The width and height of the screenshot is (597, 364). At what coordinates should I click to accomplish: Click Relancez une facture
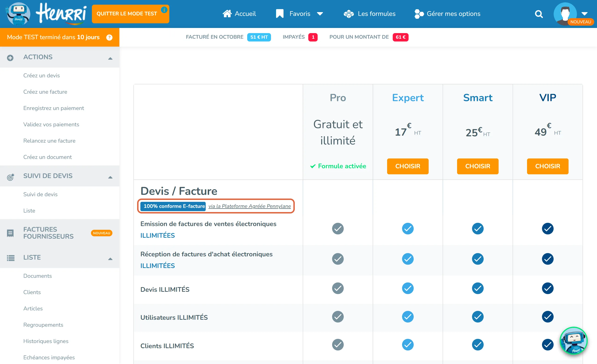click(x=49, y=141)
